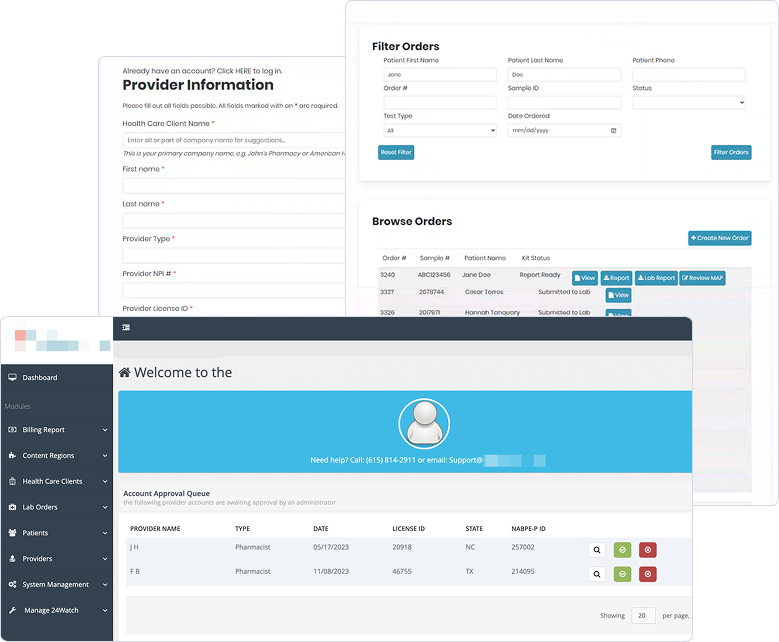Click the per page count field
Viewport: 779px width, 642px height.
pyautogui.click(x=643, y=616)
